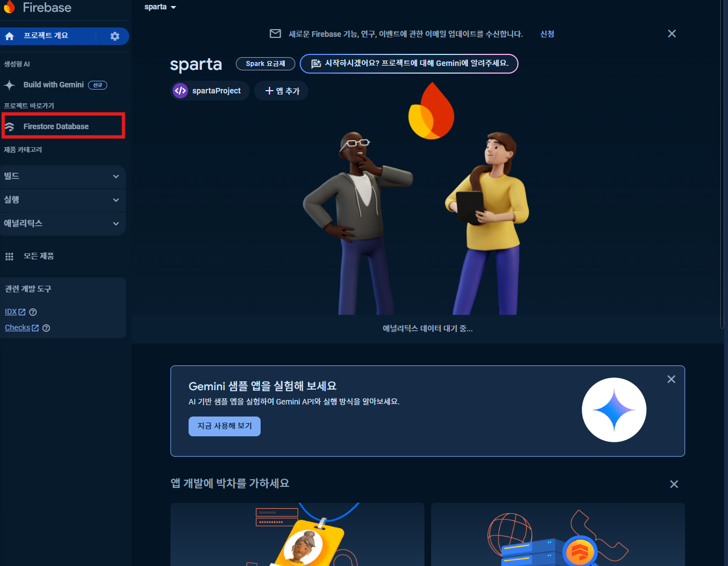Click the sparta project title heading
The width and height of the screenshot is (728, 566).
[196, 64]
